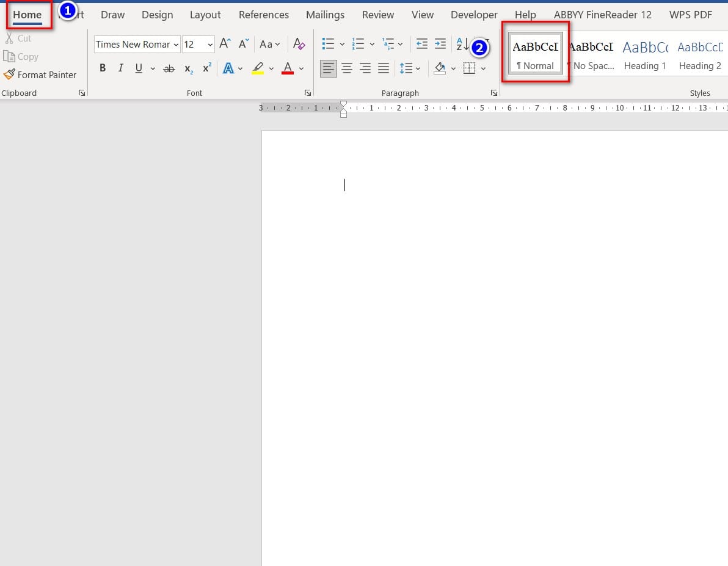Apply subscript formatting
Screen dimensions: 728x566
[x=189, y=69]
